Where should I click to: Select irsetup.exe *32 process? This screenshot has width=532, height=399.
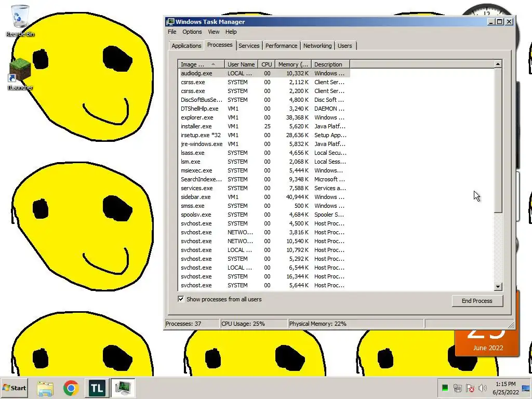click(x=264, y=135)
